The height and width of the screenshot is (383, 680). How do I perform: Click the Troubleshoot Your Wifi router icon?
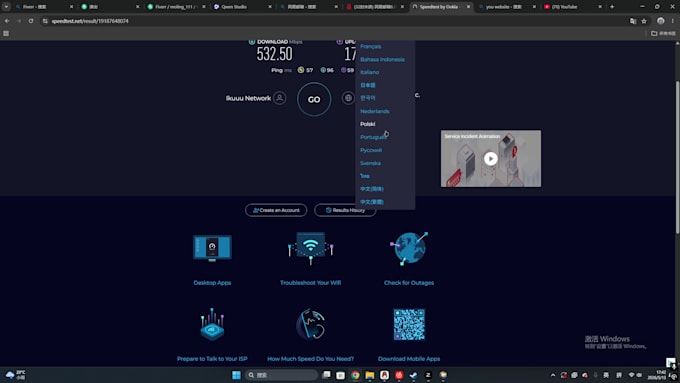(311, 248)
